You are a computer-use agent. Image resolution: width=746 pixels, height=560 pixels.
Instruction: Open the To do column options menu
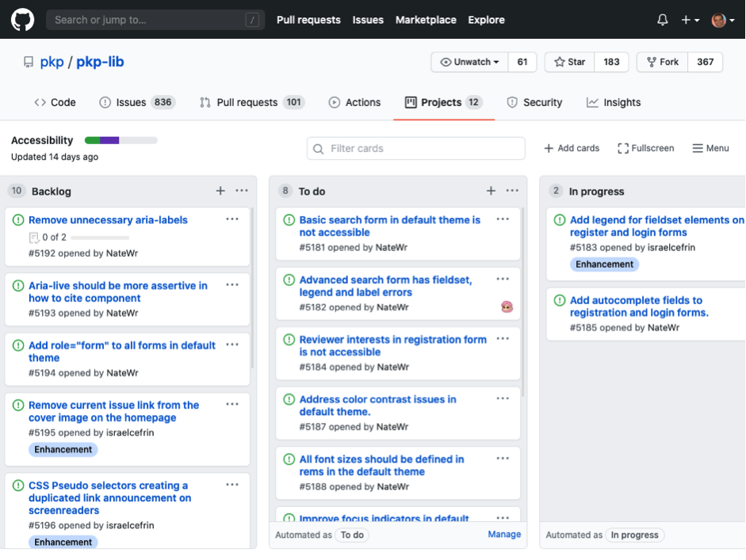(x=512, y=191)
